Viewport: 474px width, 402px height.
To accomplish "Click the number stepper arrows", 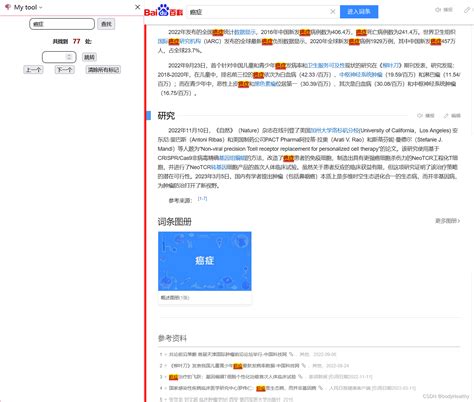I will coord(69,57).
